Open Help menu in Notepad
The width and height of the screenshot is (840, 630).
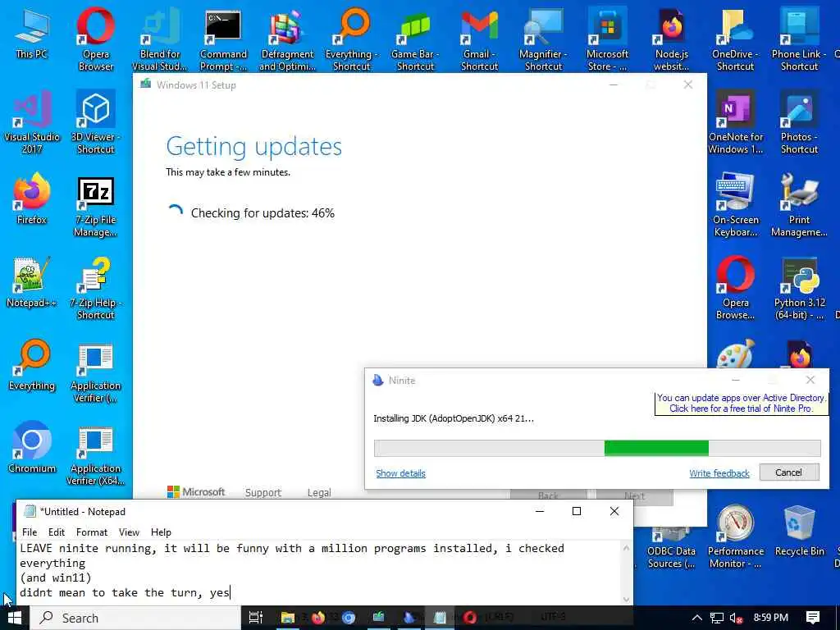coord(161,532)
